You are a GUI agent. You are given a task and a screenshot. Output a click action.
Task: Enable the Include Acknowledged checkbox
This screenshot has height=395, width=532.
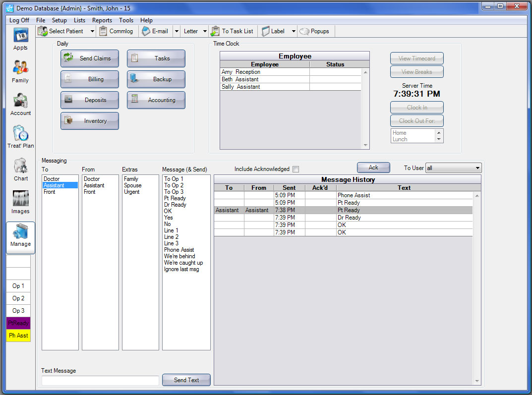(x=296, y=169)
